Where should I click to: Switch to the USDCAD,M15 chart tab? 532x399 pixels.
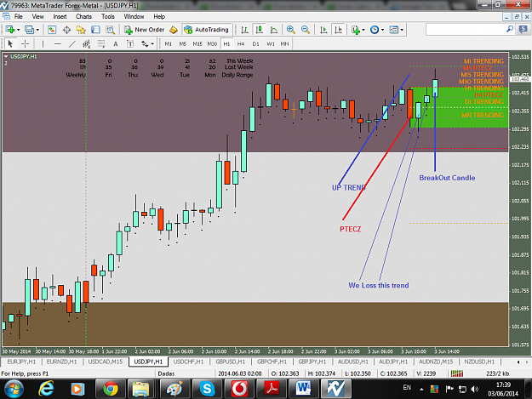click(106, 362)
